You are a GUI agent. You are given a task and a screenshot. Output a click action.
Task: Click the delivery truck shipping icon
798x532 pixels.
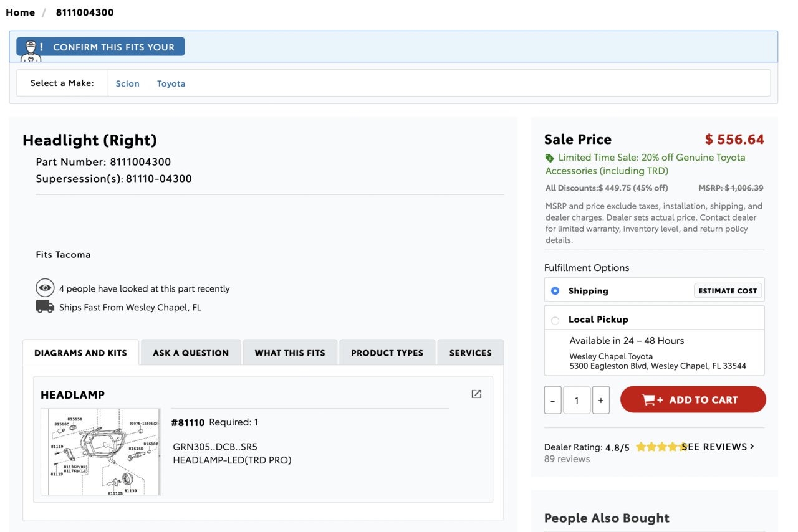pos(45,306)
